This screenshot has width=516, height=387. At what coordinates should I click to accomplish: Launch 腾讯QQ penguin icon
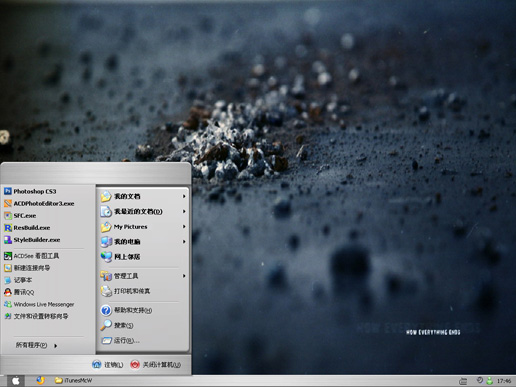pyautogui.click(x=8, y=292)
